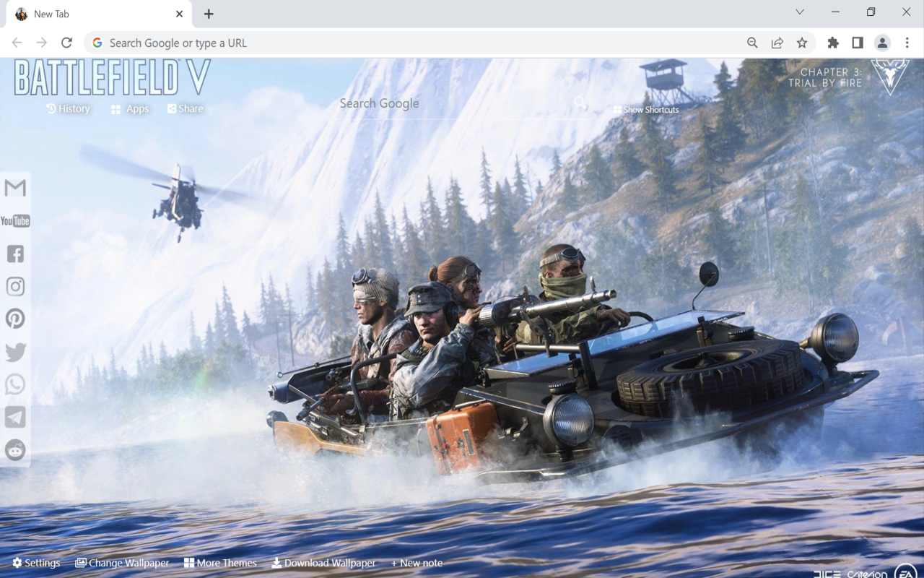Image resolution: width=924 pixels, height=578 pixels.
Task: Open the Twitter sidebar shortcut
Action: [x=15, y=352]
